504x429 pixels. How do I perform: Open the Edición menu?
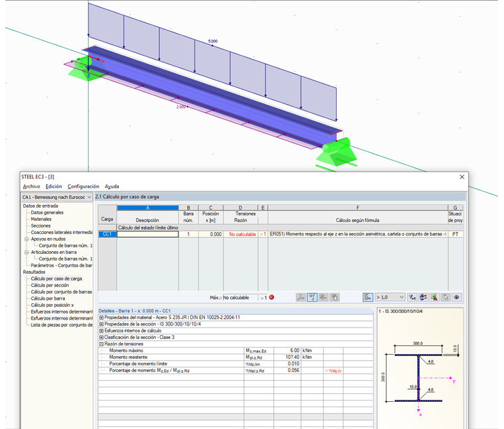click(54, 186)
